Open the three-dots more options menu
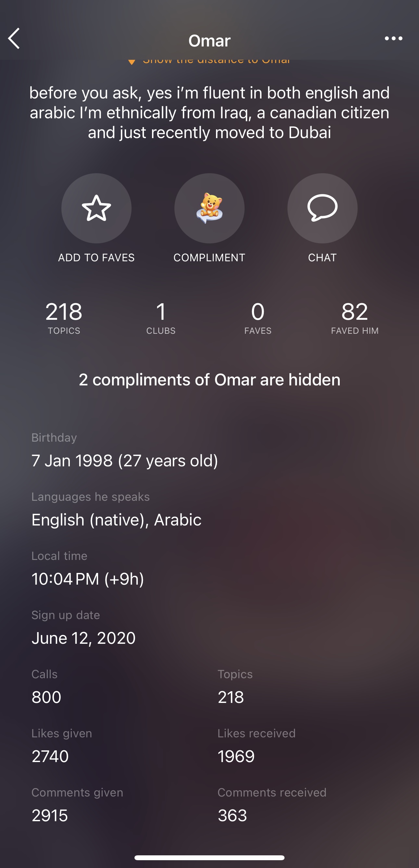Screen dimensions: 419x868 pos(393,38)
